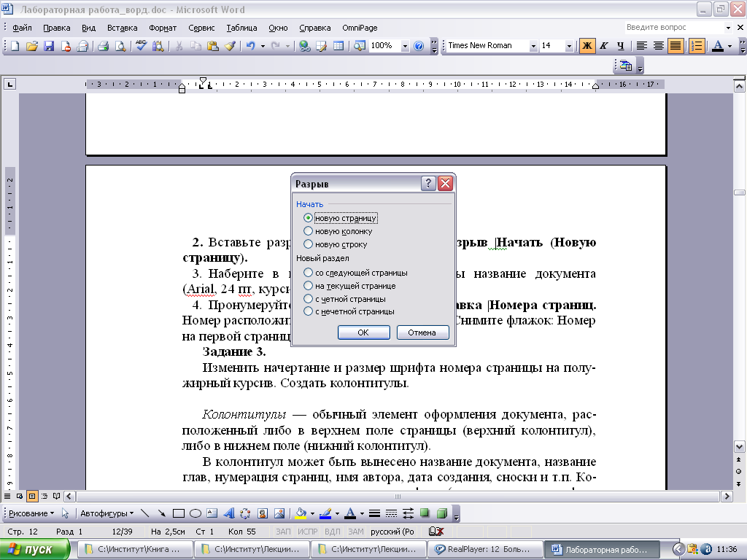Open the OmniPage menu
The image size is (747, 560).
click(360, 28)
